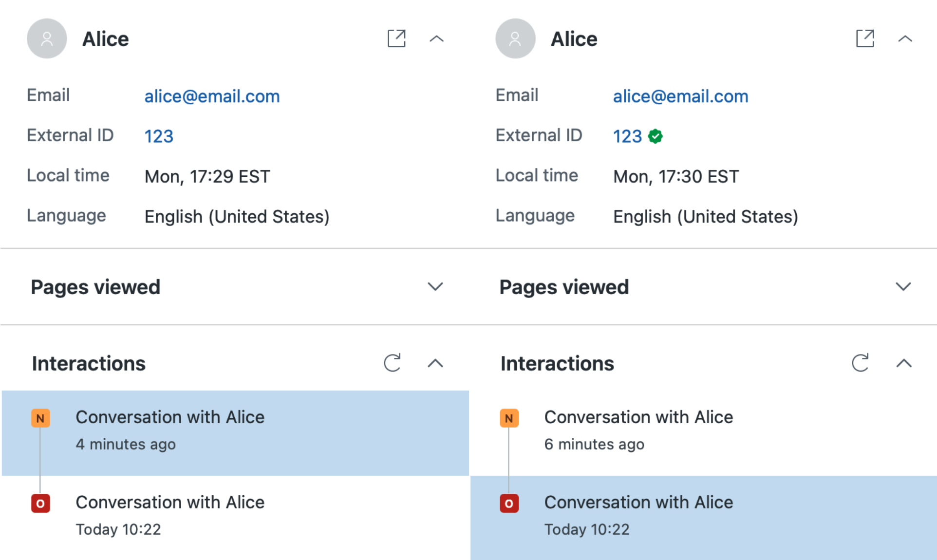This screenshot has height=560, width=937.
Task: Click green verified badge next to 123
Action: tap(656, 136)
